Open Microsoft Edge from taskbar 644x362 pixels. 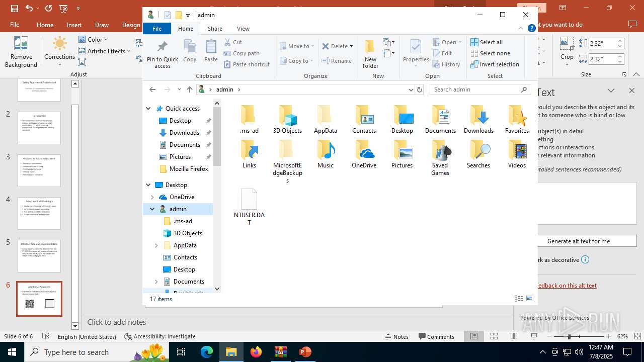coord(207,352)
